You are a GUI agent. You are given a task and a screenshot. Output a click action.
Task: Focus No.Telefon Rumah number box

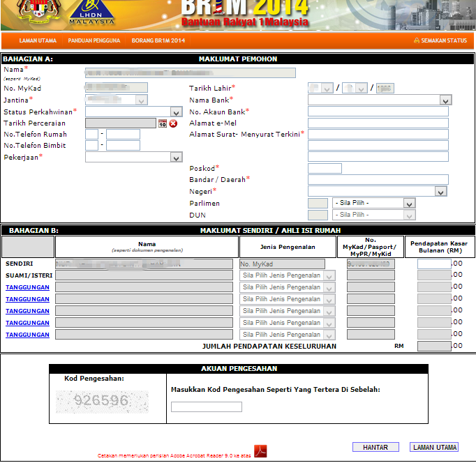(124, 135)
